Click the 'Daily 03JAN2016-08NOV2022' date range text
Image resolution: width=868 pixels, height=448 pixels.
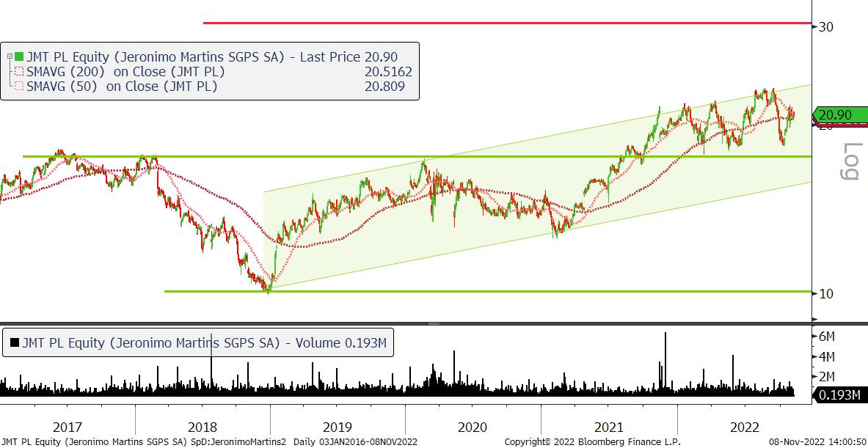click(355, 442)
